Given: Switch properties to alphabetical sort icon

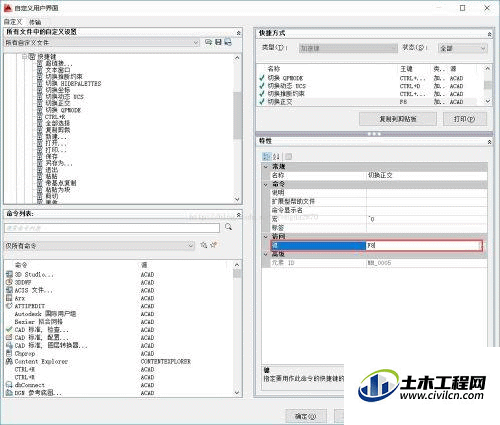Looking at the screenshot, I should click(x=276, y=156).
